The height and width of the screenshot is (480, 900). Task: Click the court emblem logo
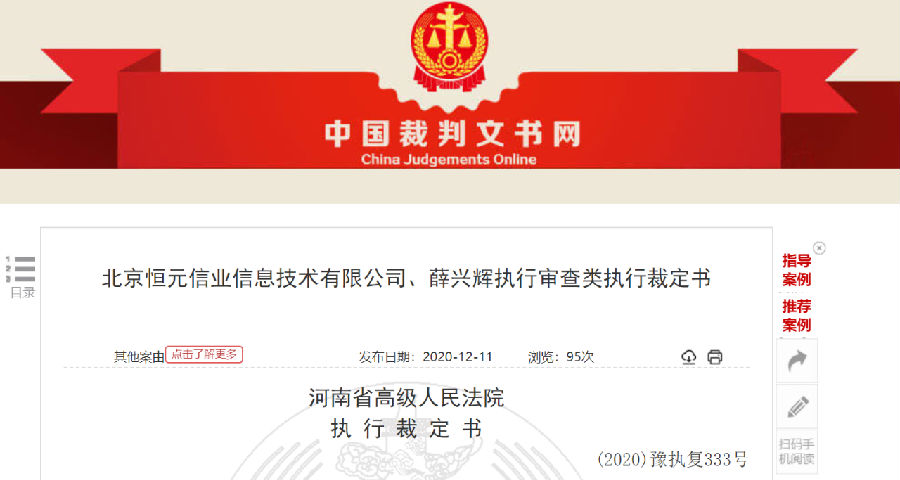tap(449, 47)
